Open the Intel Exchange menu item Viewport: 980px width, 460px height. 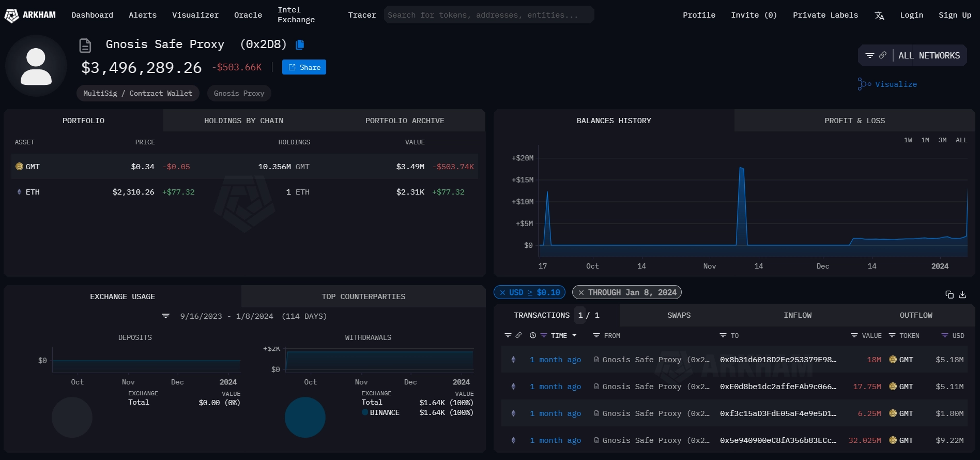click(296, 15)
